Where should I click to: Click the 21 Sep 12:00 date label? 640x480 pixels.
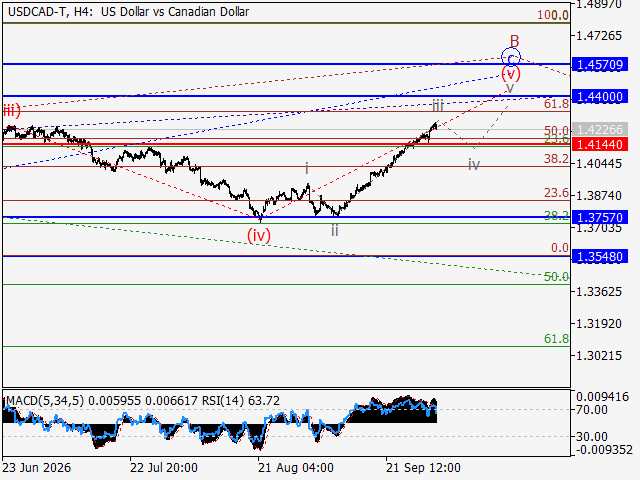(x=423, y=468)
